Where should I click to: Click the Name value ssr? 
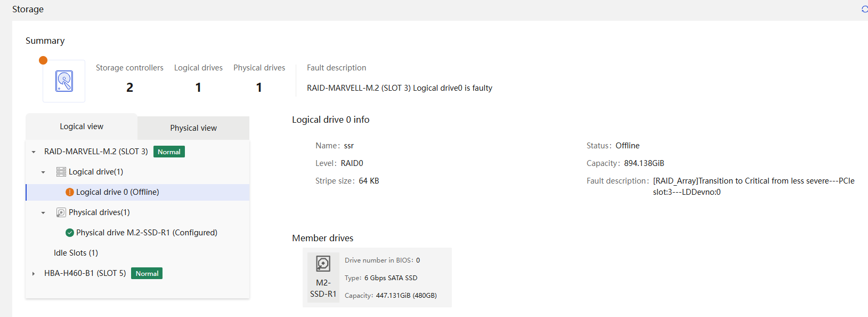[x=349, y=146]
